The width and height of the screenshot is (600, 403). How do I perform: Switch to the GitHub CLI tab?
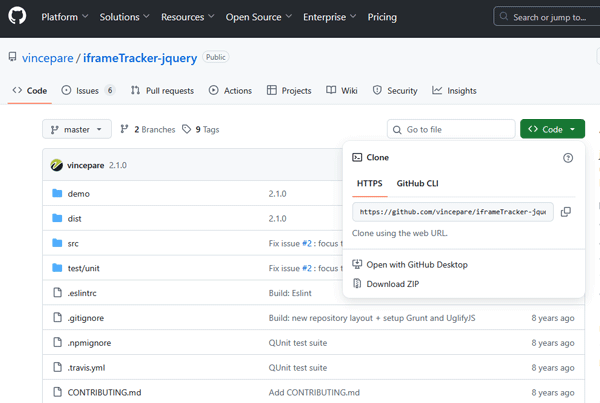[x=417, y=184]
